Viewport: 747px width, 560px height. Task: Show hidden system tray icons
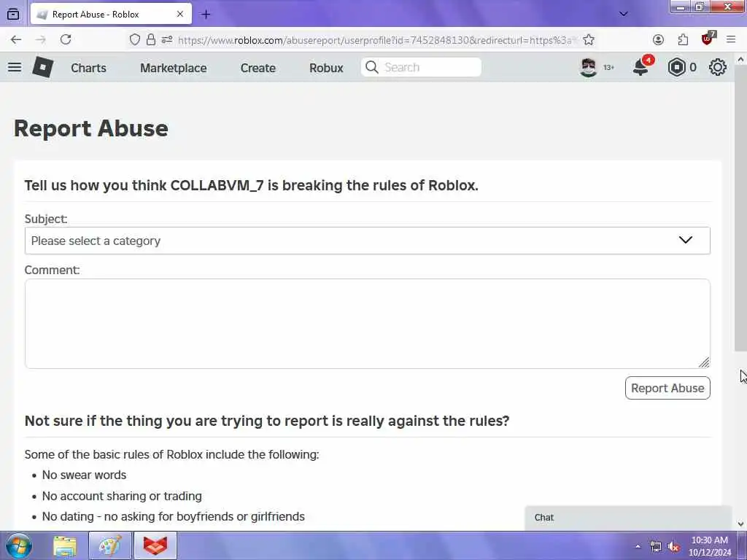coord(638,546)
